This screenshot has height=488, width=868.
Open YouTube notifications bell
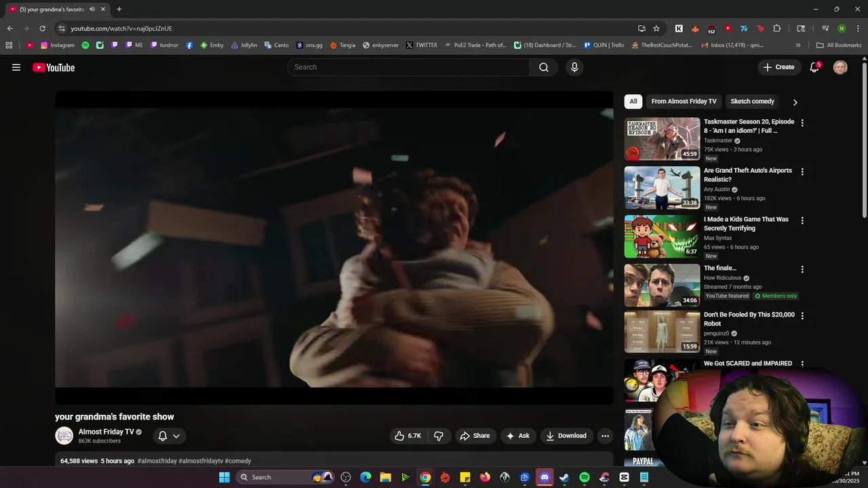pos(814,67)
